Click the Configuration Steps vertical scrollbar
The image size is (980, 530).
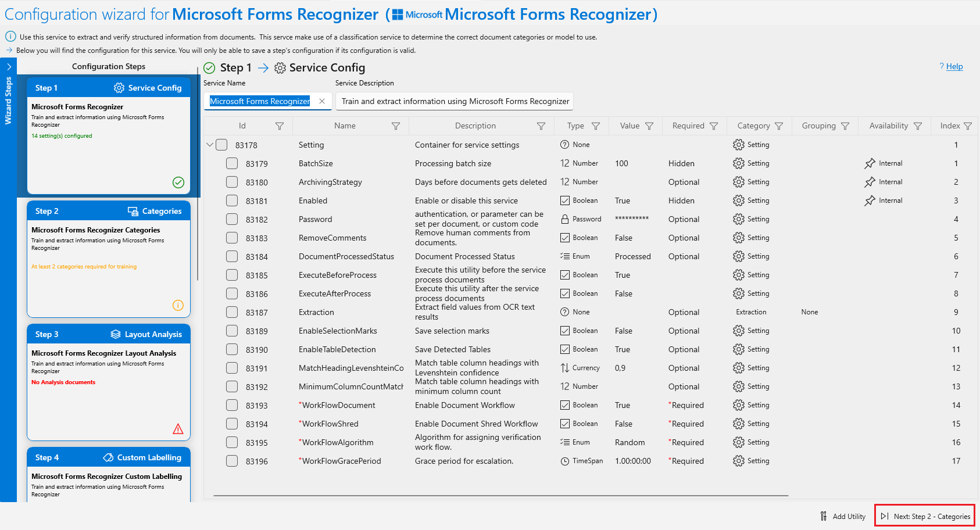[198, 174]
